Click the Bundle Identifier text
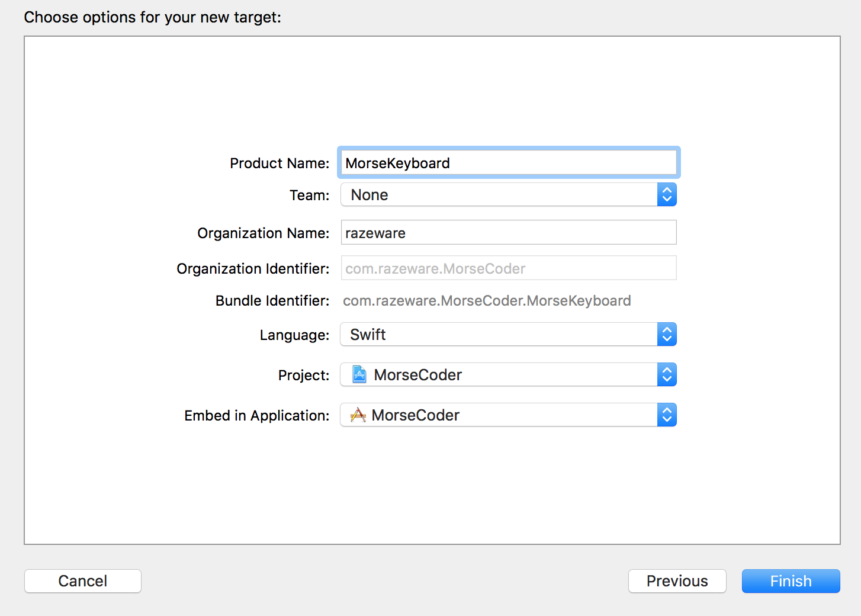 click(487, 300)
